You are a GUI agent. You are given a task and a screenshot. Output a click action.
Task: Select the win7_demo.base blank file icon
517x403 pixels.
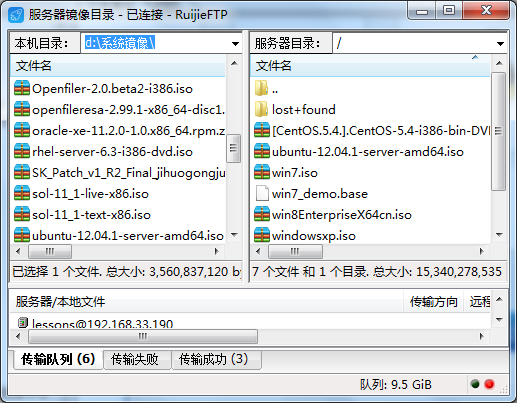coord(262,194)
